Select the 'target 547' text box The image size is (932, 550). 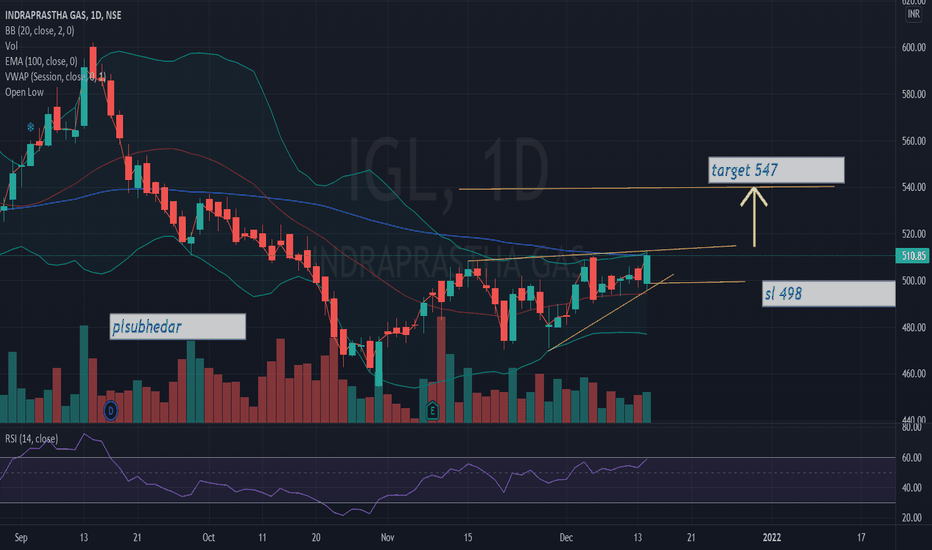click(x=776, y=170)
